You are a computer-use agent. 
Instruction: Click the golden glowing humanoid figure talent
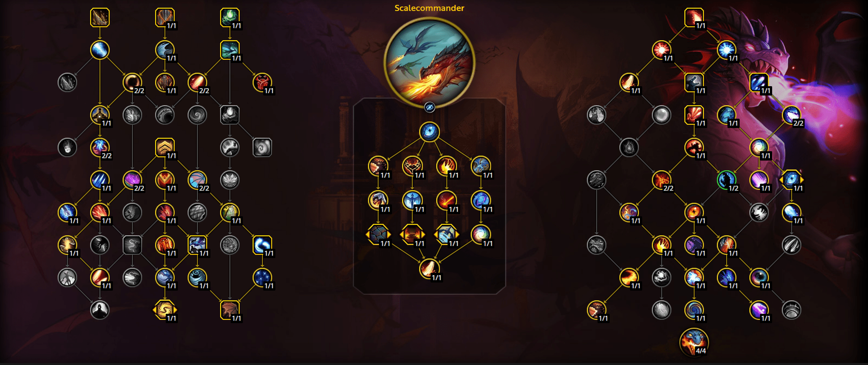pos(100,115)
